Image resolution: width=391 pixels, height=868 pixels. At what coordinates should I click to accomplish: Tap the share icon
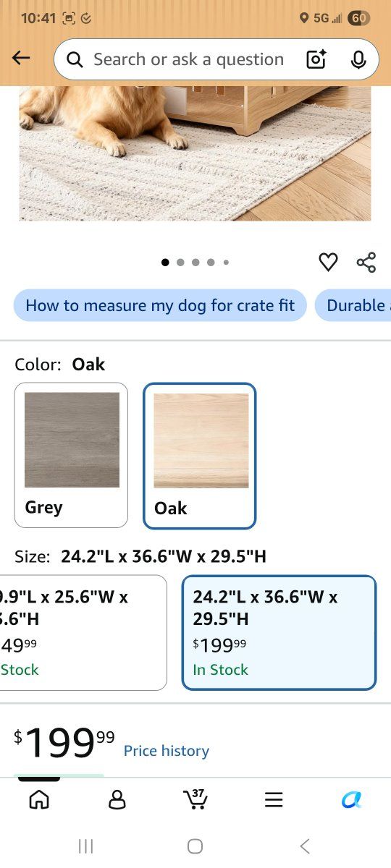click(x=366, y=262)
